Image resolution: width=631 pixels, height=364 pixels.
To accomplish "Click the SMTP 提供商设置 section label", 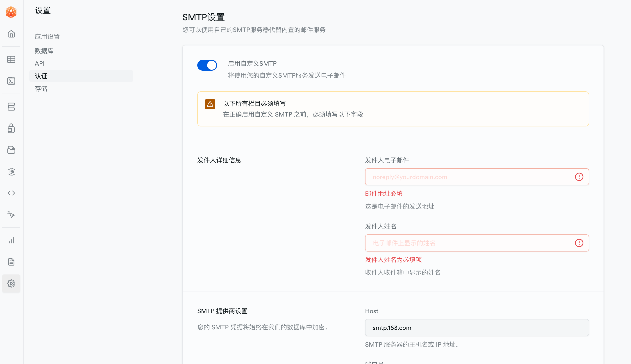I will click(x=222, y=311).
